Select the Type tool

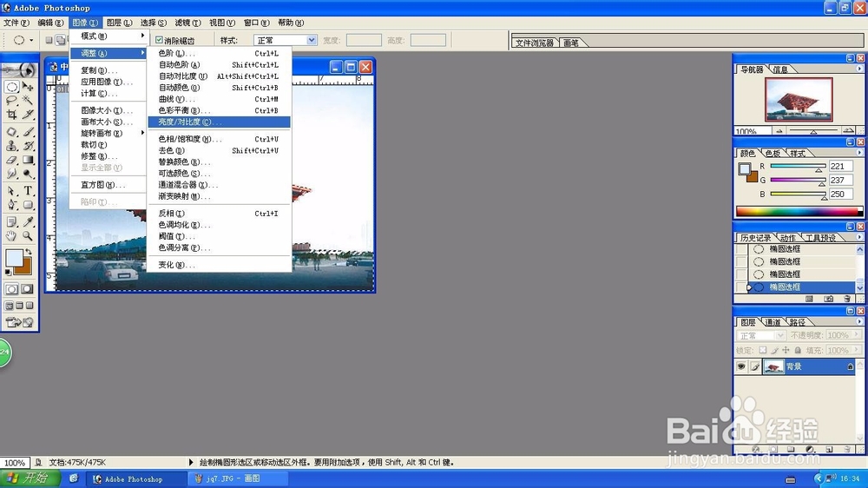28,190
